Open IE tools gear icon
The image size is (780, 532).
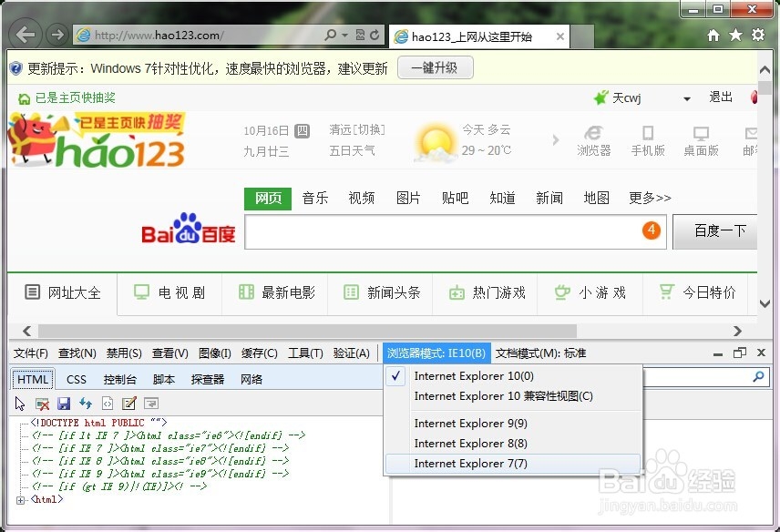tap(757, 35)
